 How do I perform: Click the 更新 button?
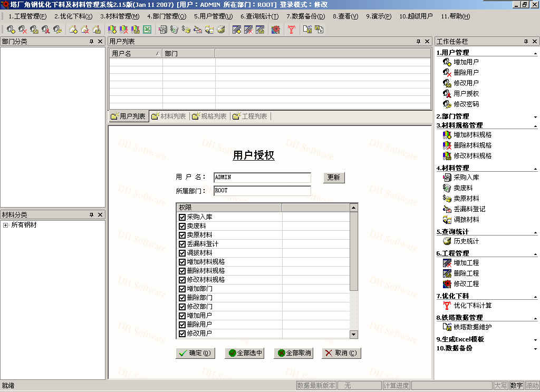[x=333, y=177]
